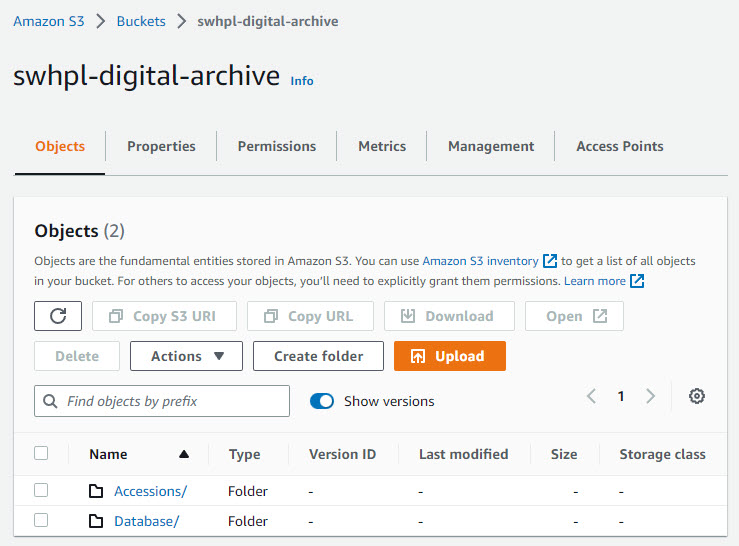Screen dimensions: 739x546
Task: Sort by Name using ascending arrow
Action: [184, 454]
